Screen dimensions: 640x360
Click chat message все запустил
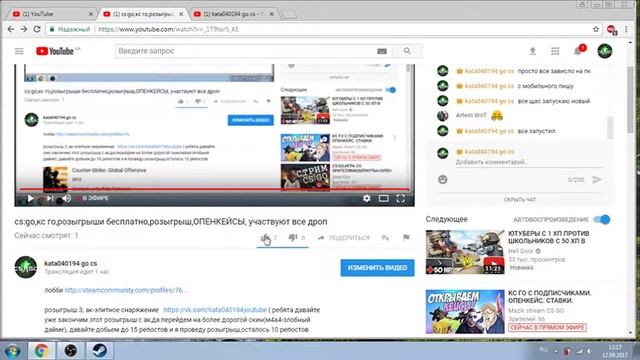click(x=536, y=131)
